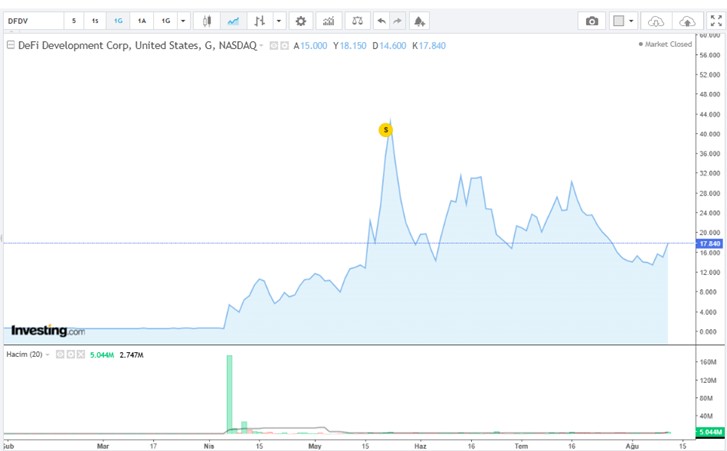Click the 160M volume axis label

tap(708, 362)
